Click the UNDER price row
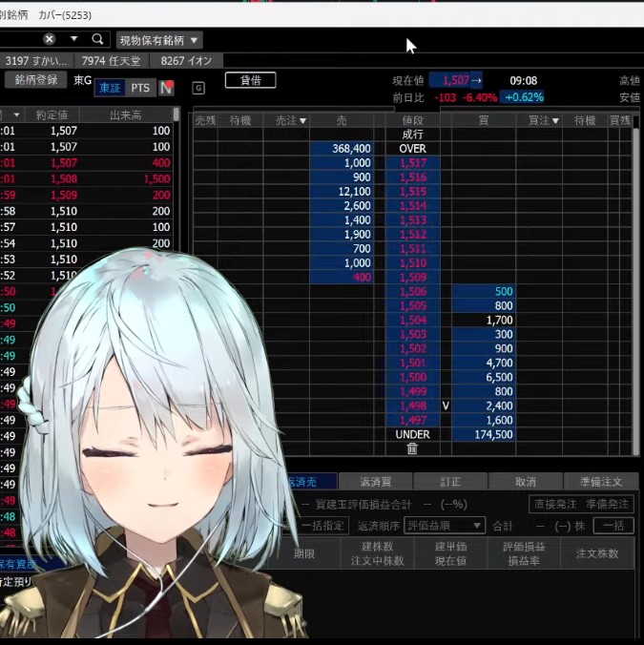The width and height of the screenshot is (644, 645). coord(412,435)
